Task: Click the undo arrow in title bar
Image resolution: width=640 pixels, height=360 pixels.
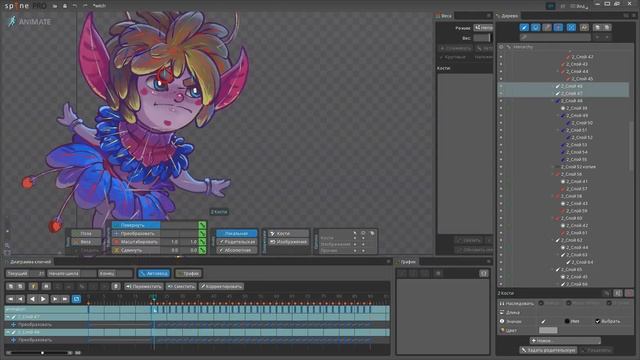Action: 74,6
